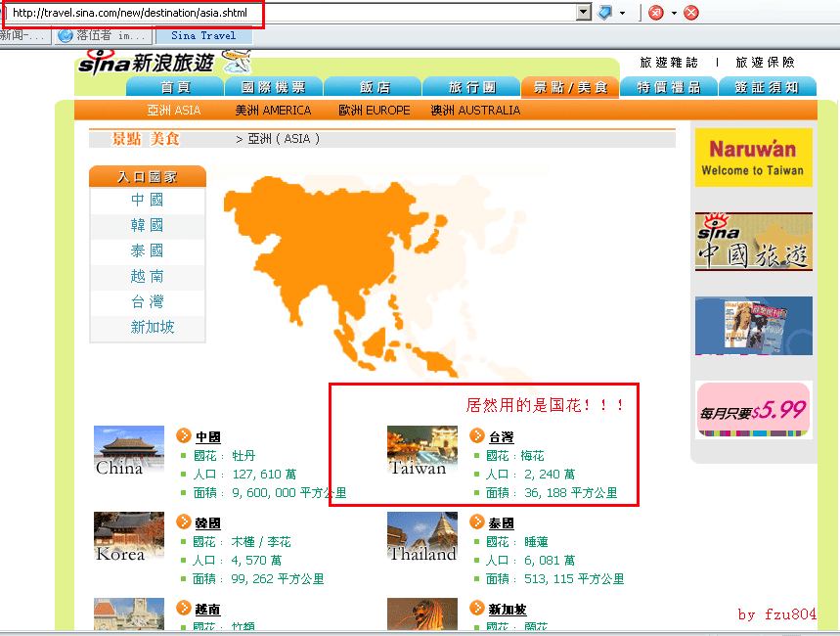This screenshot has height=636, width=840.
Task: Click the magazine covers banner
Action: tap(753, 326)
